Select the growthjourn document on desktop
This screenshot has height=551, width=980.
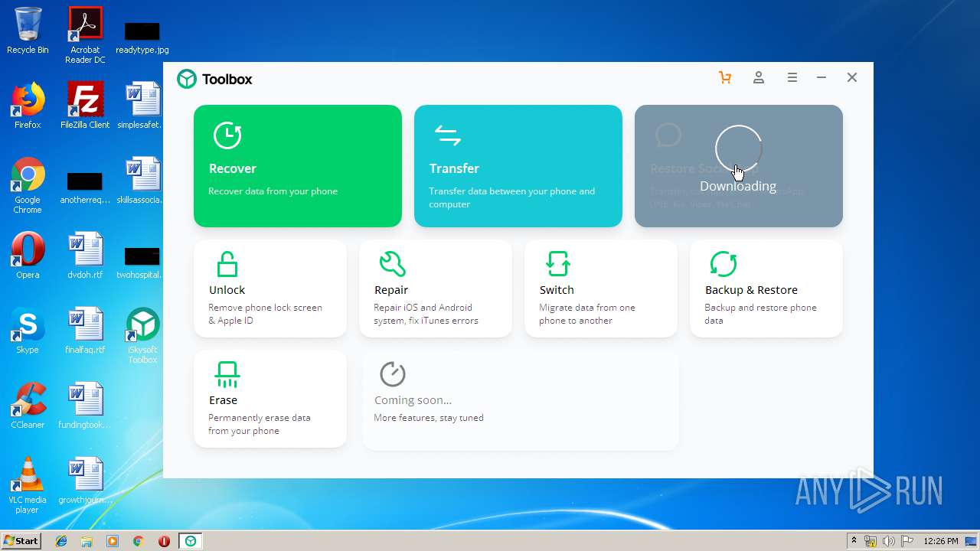pos(85,481)
